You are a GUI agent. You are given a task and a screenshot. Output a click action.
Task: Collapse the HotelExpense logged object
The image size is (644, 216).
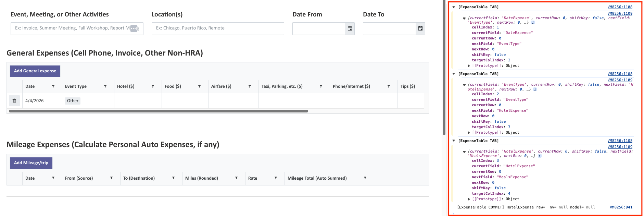(x=464, y=152)
